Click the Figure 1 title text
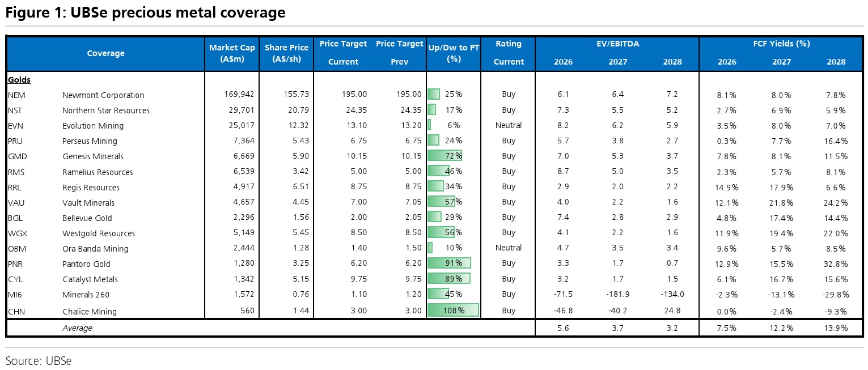 (x=145, y=12)
